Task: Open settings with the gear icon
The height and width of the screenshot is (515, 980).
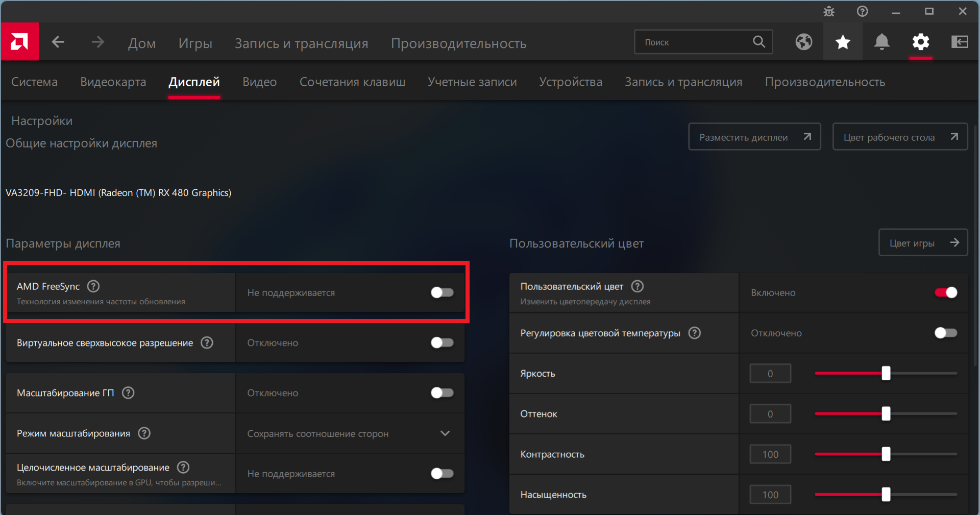Action: tap(921, 42)
